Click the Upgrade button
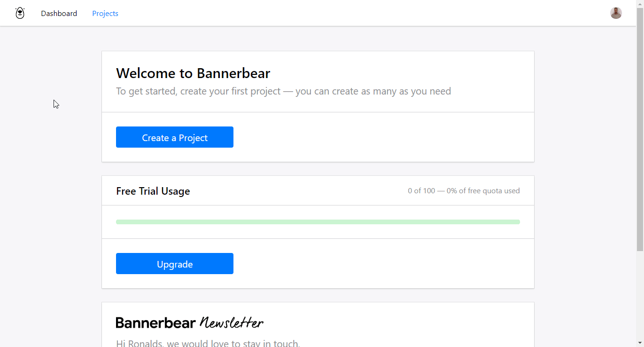The height and width of the screenshot is (347, 644). tap(174, 263)
